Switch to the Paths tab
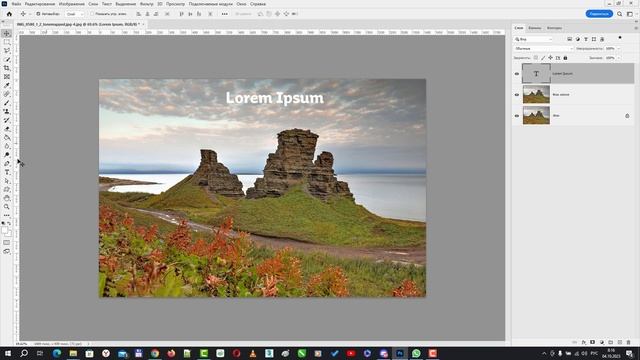The height and width of the screenshot is (360, 640). coord(554,28)
